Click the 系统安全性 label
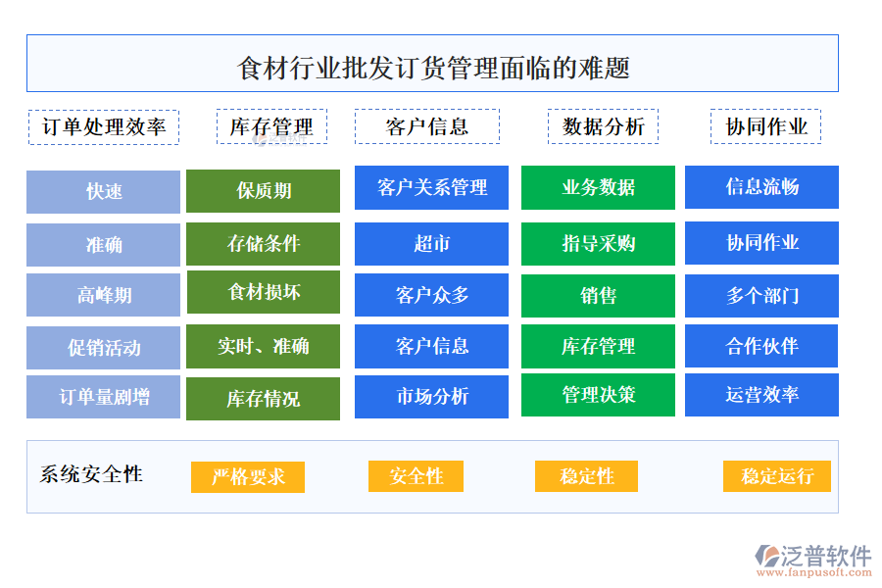Image resolution: width=882 pixels, height=588 pixels. click(x=91, y=475)
